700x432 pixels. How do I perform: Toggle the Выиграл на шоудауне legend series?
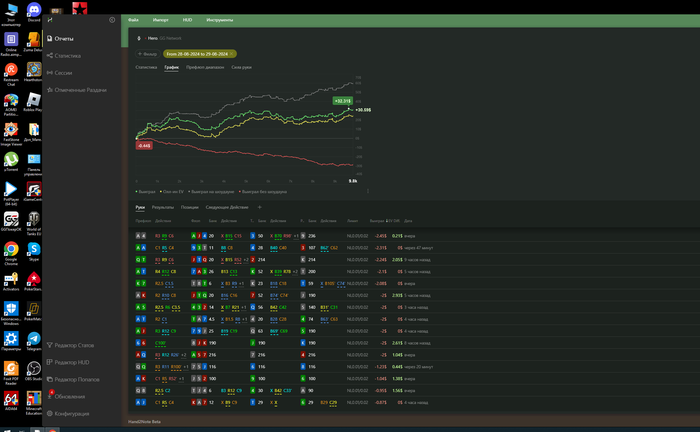[211, 192]
